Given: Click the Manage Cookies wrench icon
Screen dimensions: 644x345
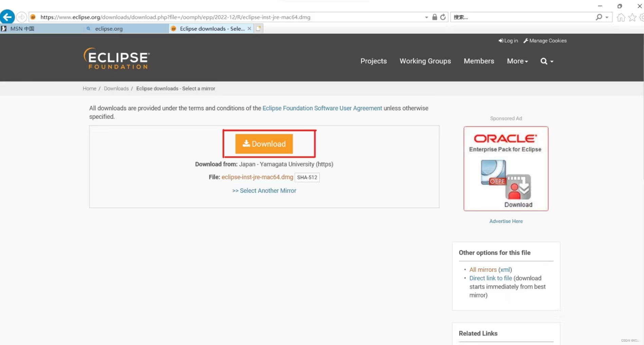Looking at the screenshot, I should pos(526,40).
